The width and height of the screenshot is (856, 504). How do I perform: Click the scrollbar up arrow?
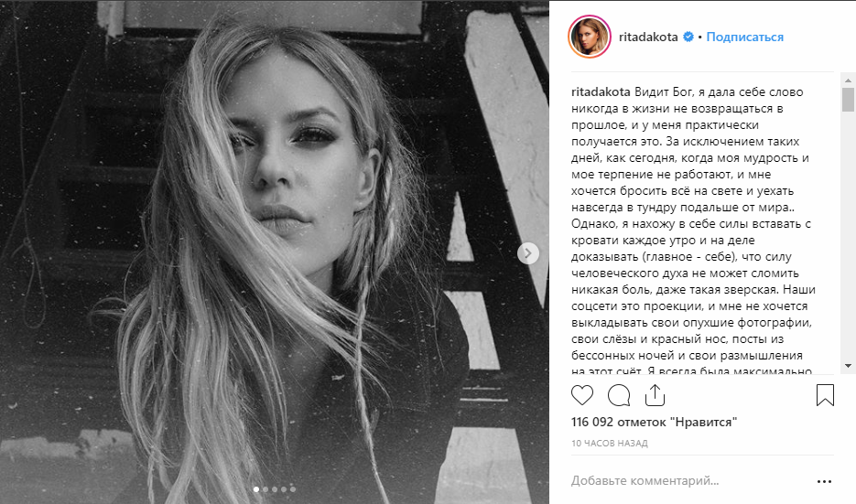(x=847, y=80)
